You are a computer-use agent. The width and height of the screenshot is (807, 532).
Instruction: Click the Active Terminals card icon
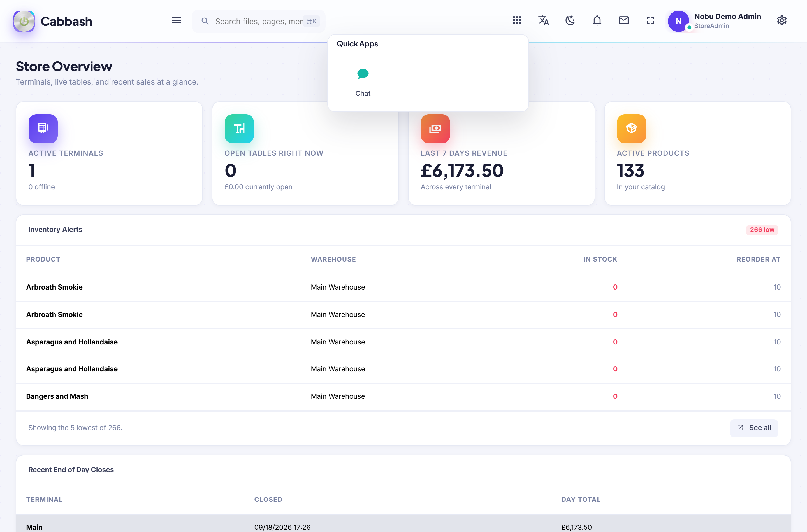(x=43, y=129)
